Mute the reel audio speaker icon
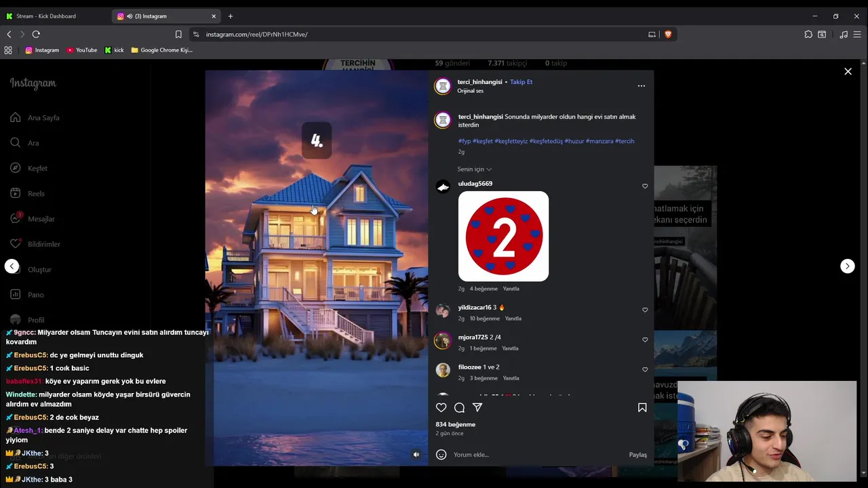 click(416, 455)
